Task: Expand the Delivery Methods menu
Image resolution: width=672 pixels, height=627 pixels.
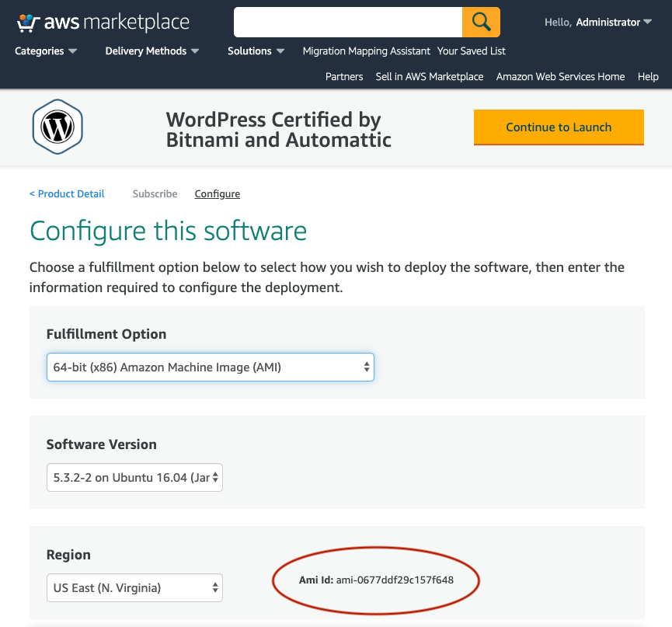Action: [152, 51]
